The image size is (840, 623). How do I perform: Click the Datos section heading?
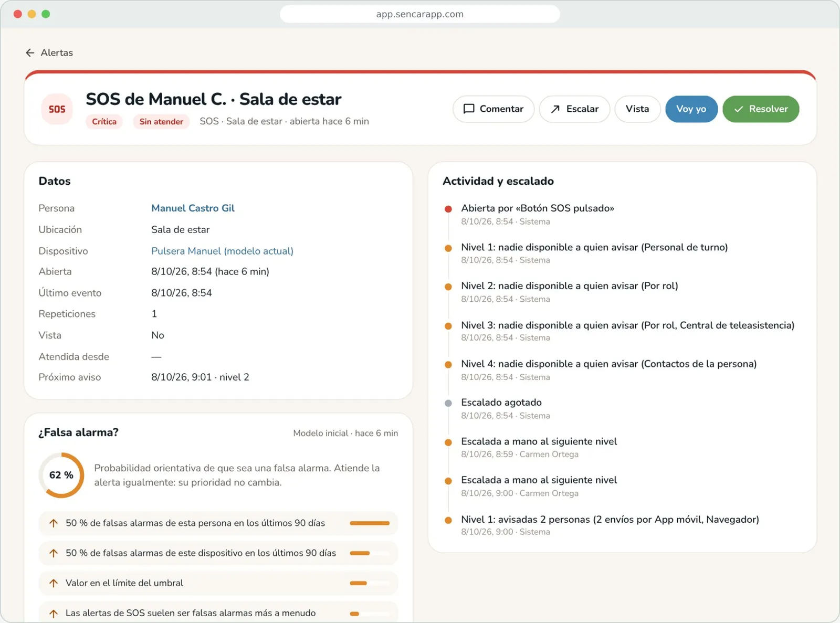[x=55, y=181]
